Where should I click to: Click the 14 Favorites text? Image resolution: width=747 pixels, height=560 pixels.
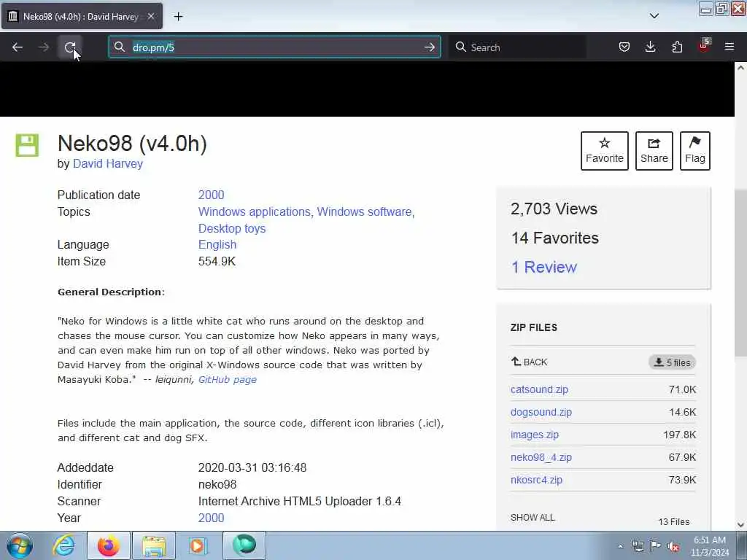click(555, 238)
